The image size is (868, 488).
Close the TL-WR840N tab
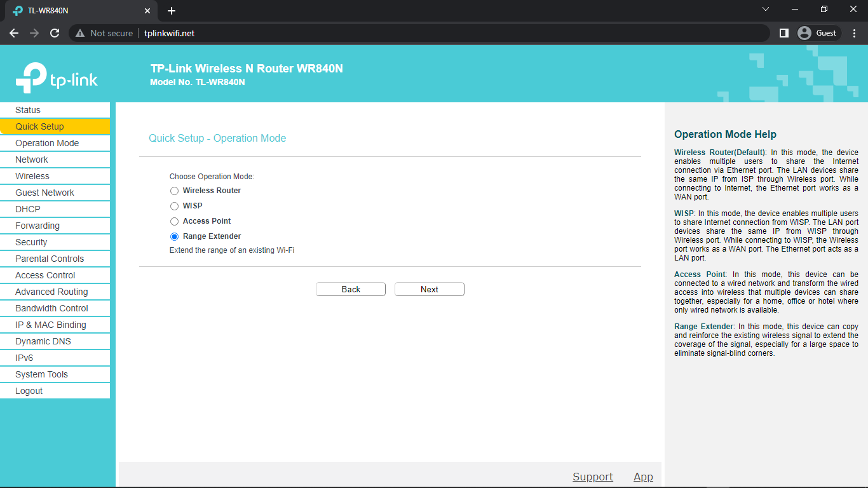(147, 11)
